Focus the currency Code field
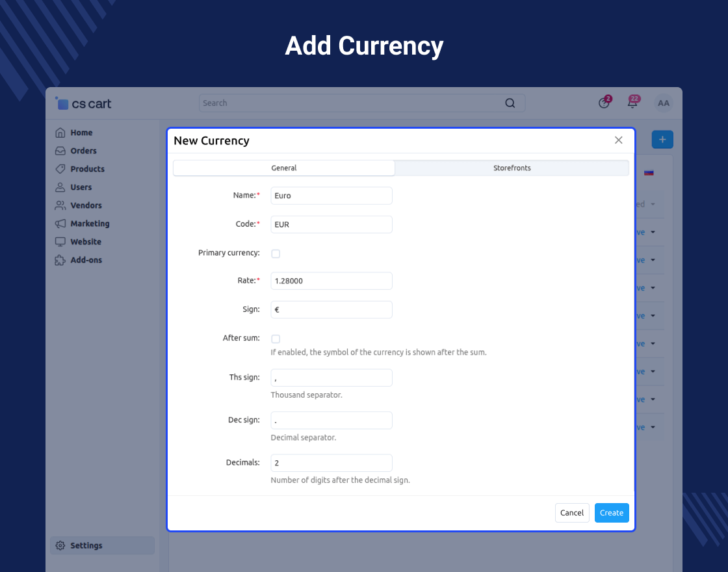 331,224
